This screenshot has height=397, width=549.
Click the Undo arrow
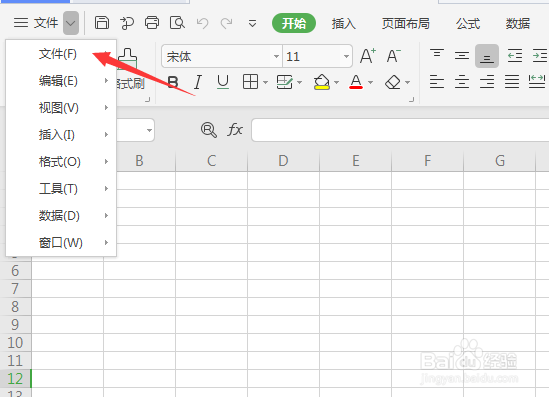[202, 23]
